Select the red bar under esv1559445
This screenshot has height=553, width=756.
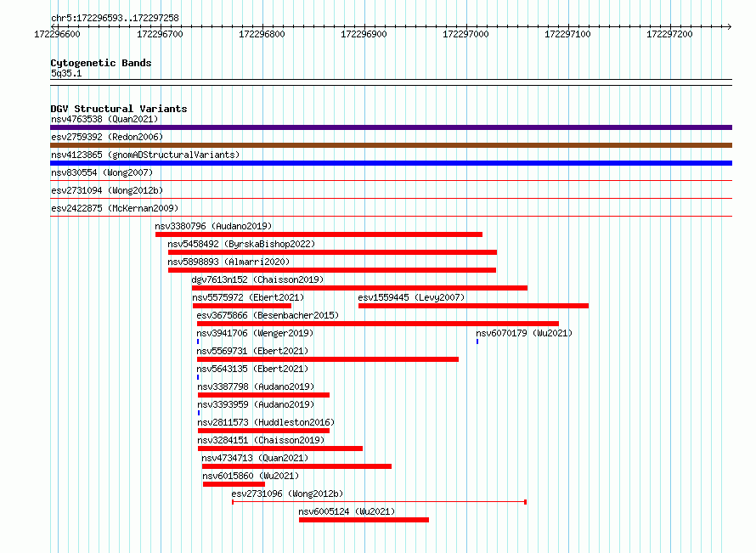473,306
